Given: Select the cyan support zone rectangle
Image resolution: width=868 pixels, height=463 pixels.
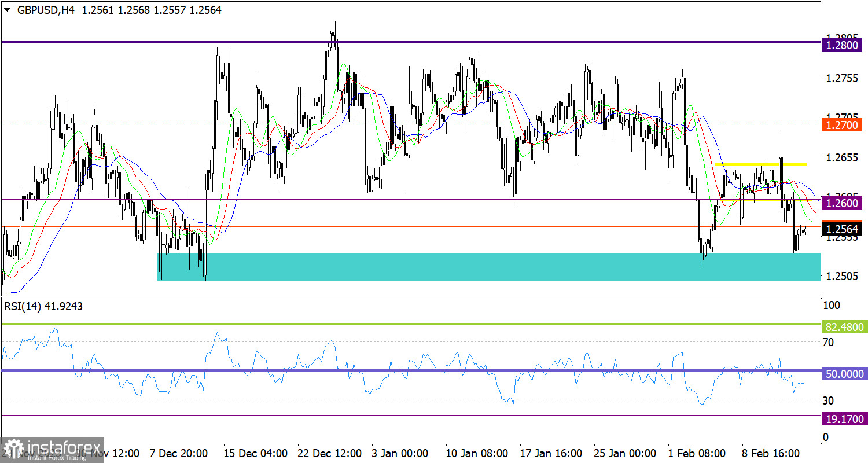Looking at the screenshot, I should coord(488,267).
